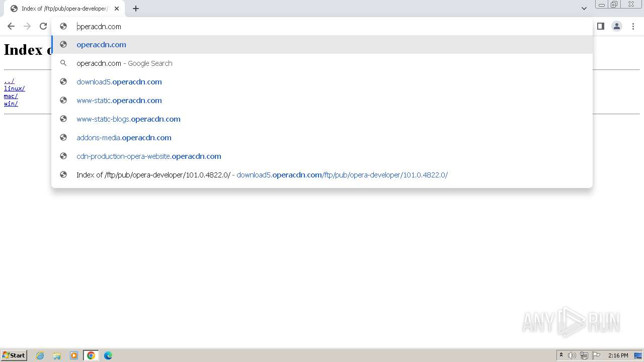Open the win/ directory link
This screenshot has height=362, width=644.
11,104
